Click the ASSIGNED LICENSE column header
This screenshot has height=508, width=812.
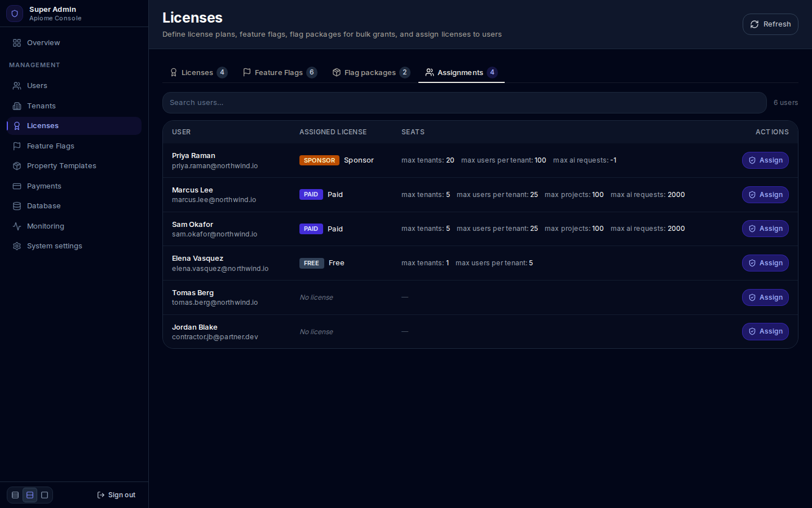[x=333, y=132]
